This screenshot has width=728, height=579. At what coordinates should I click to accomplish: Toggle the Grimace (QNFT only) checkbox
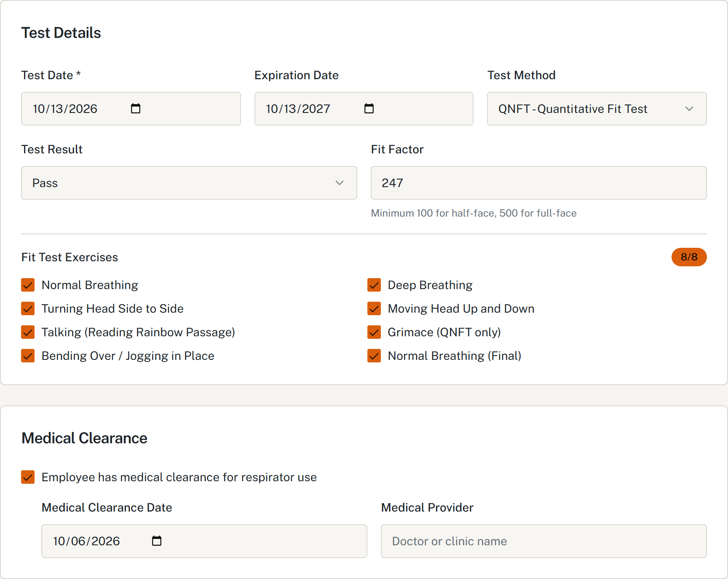click(374, 332)
